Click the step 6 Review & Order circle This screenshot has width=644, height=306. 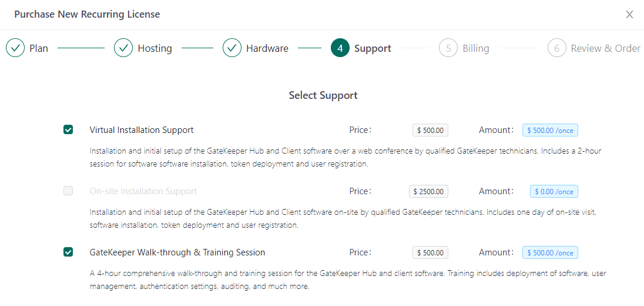(x=557, y=48)
